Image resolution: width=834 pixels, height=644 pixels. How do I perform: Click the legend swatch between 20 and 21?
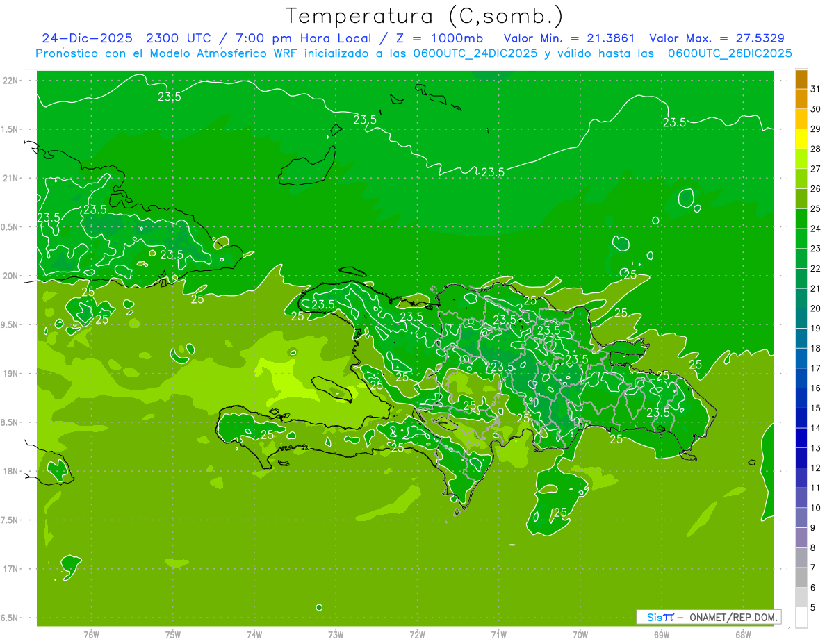(801, 299)
